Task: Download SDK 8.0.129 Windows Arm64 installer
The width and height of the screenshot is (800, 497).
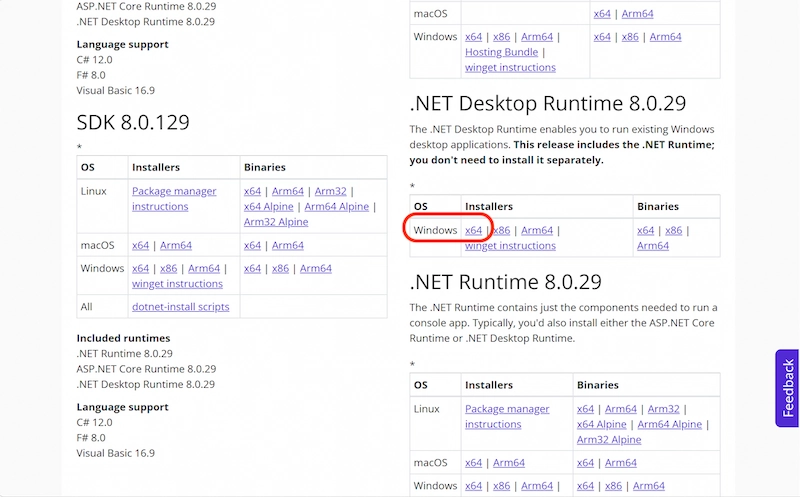Action: 204,268
